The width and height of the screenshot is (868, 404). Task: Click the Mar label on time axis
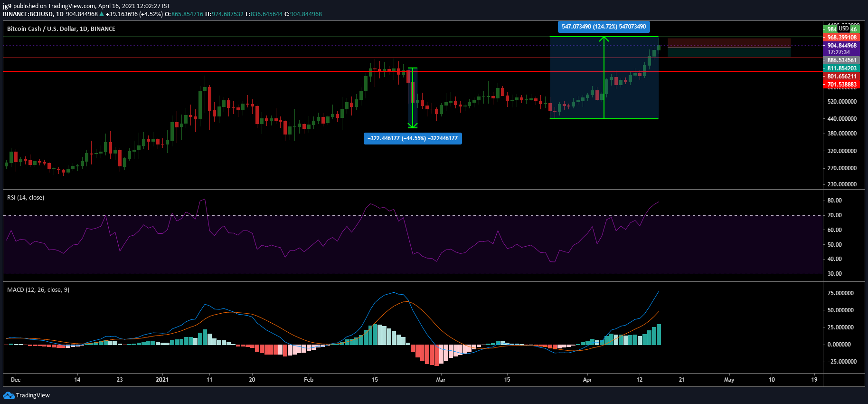point(441,380)
